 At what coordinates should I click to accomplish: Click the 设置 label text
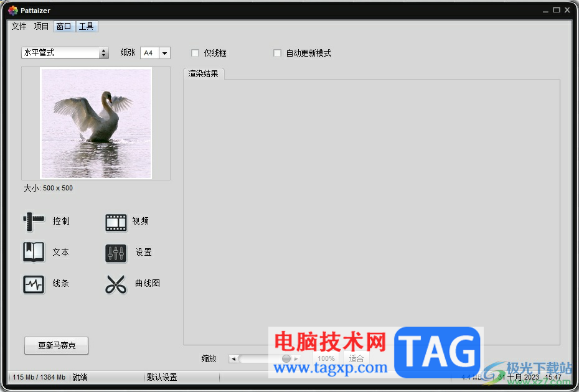pyautogui.click(x=144, y=252)
